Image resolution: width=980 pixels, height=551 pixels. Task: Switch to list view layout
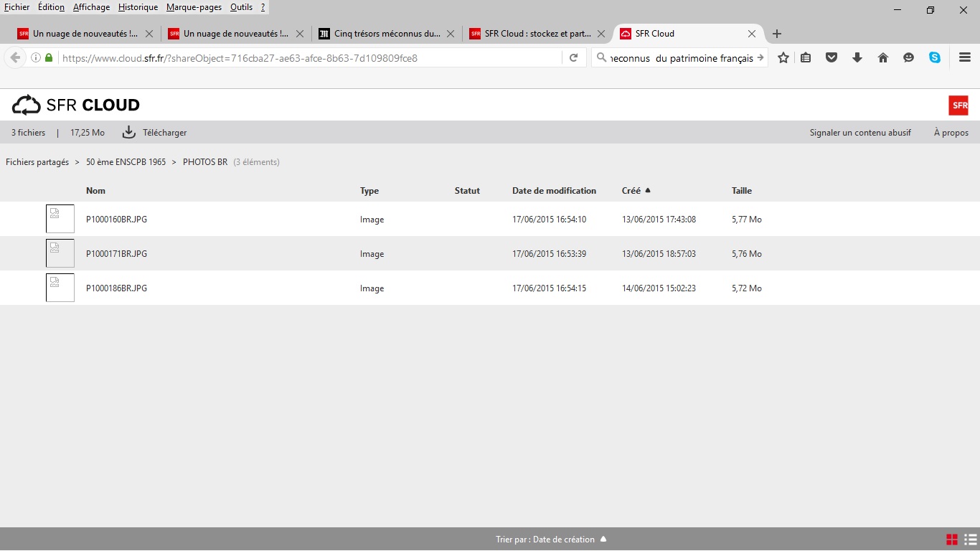969,540
